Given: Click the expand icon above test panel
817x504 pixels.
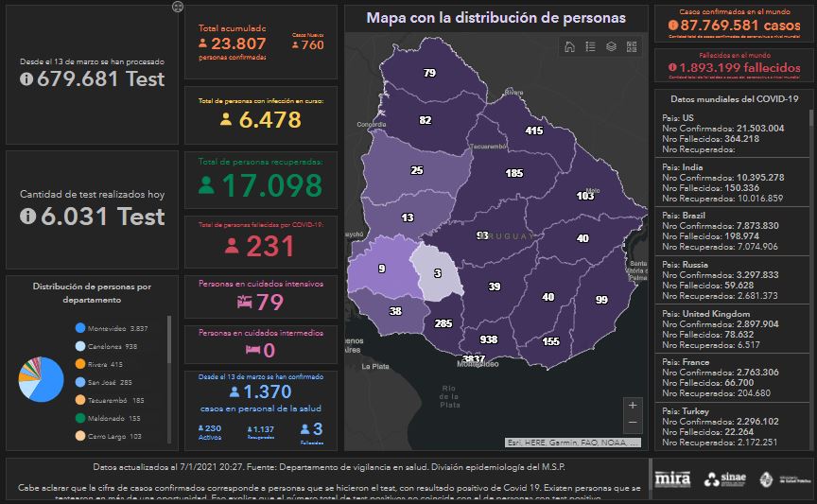Looking at the screenshot, I should 177,7.
